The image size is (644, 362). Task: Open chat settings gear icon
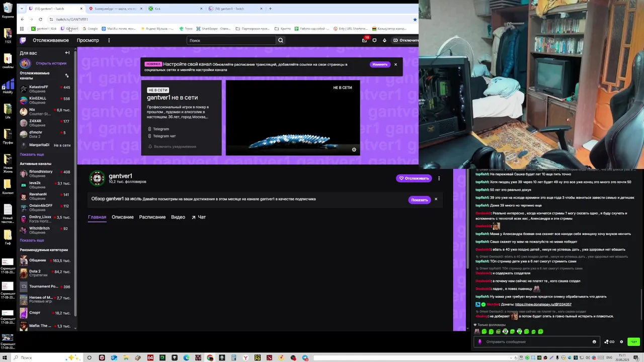click(x=621, y=342)
